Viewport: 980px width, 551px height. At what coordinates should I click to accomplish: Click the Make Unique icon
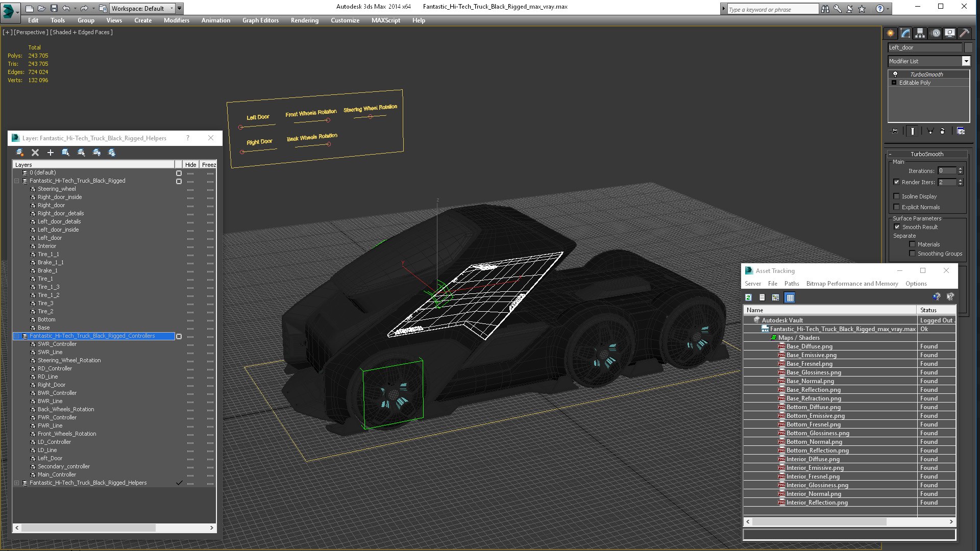(930, 131)
